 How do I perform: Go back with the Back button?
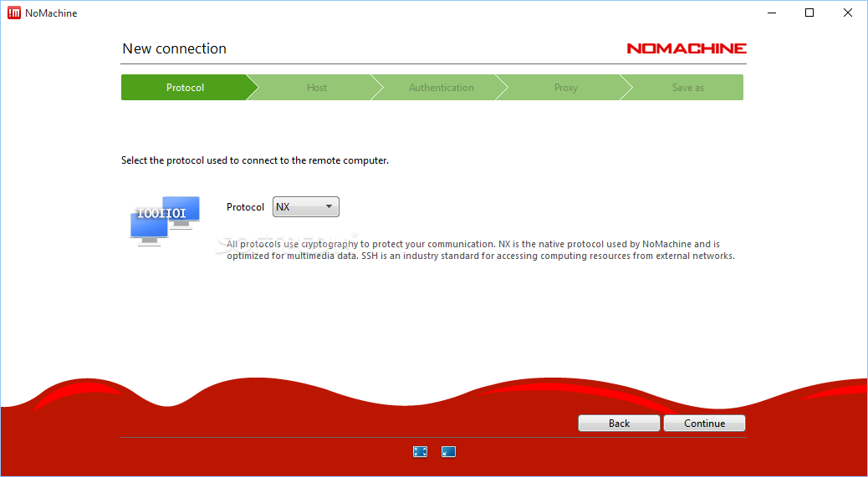(619, 423)
